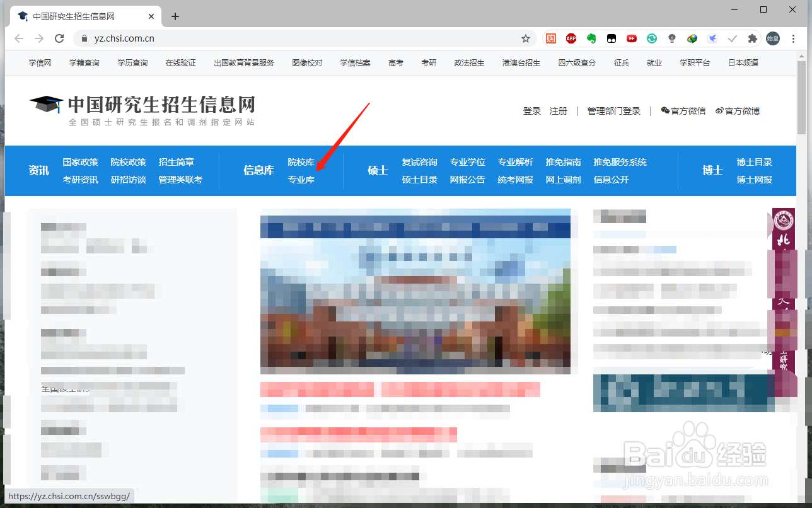Click the browser back arrow
Viewport: 812px width, 508px height.
(19, 38)
